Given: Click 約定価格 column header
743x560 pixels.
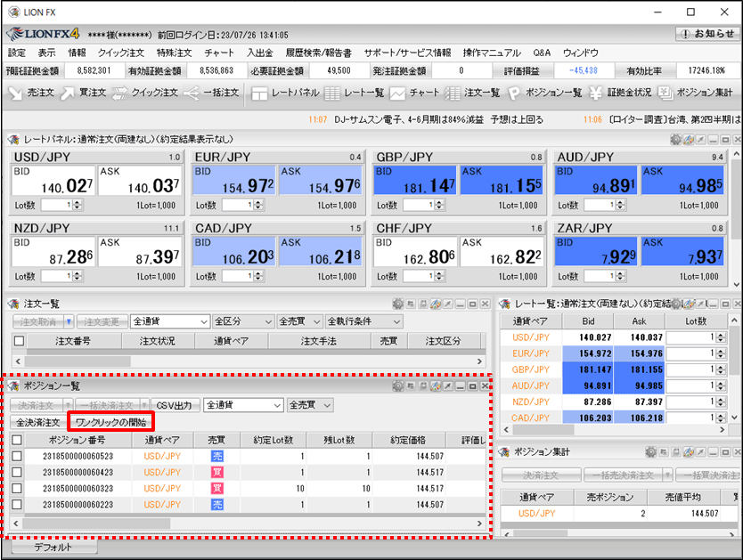Looking at the screenshot, I should [x=408, y=440].
